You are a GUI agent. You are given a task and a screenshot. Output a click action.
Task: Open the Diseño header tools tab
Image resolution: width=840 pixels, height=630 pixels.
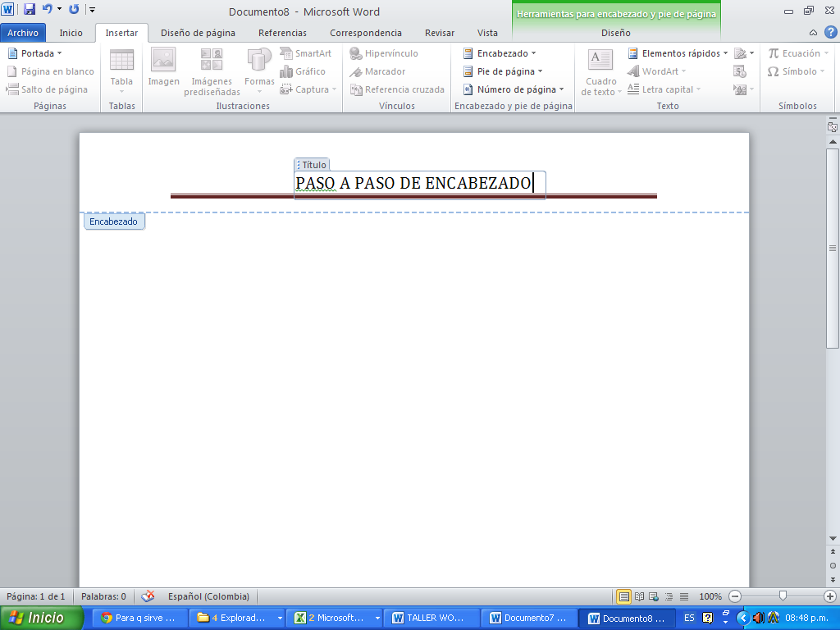[615, 33]
